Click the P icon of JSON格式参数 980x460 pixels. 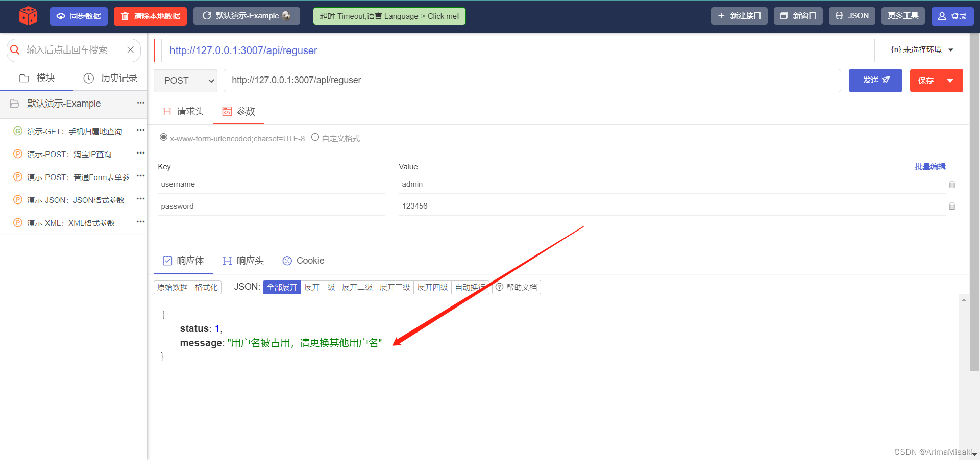pos(18,200)
